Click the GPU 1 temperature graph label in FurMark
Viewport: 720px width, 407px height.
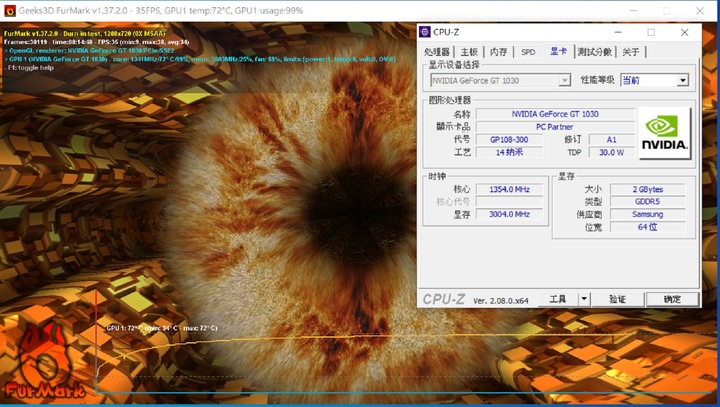coord(162,328)
